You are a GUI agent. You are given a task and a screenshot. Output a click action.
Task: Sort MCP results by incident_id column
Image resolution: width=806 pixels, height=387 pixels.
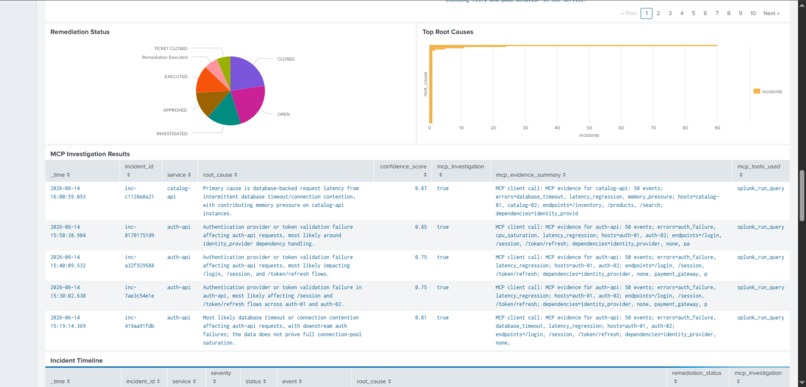(139, 171)
